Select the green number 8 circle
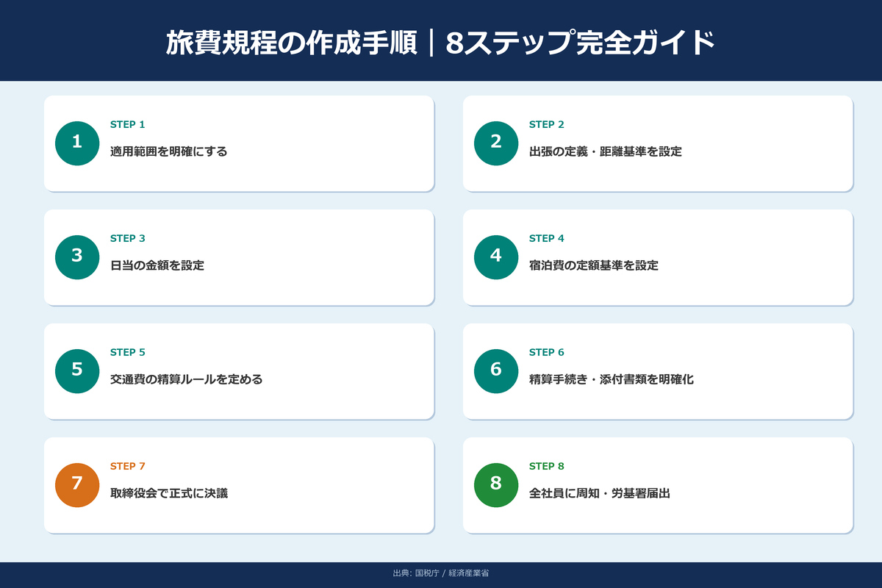The image size is (882, 588). tap(496, 485)
